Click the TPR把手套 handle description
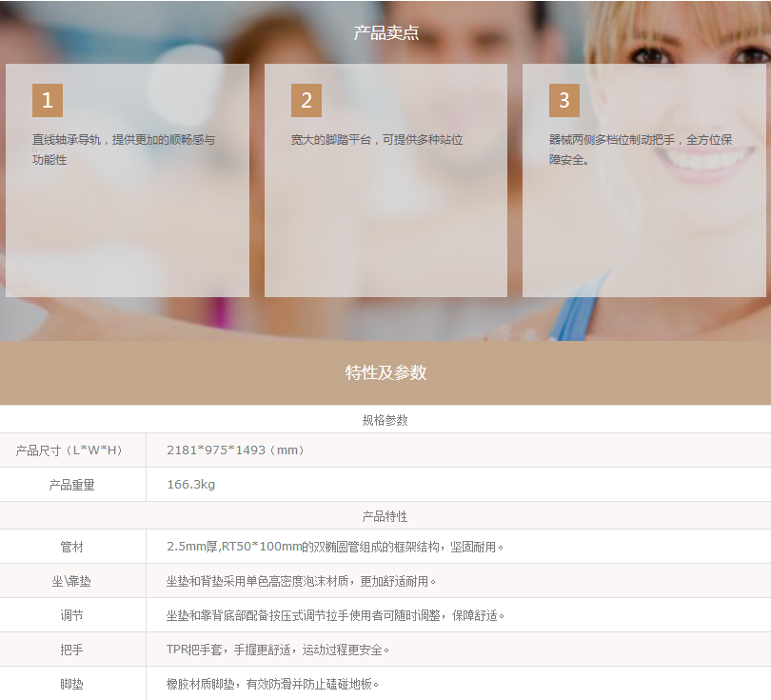 click(278, 650)
